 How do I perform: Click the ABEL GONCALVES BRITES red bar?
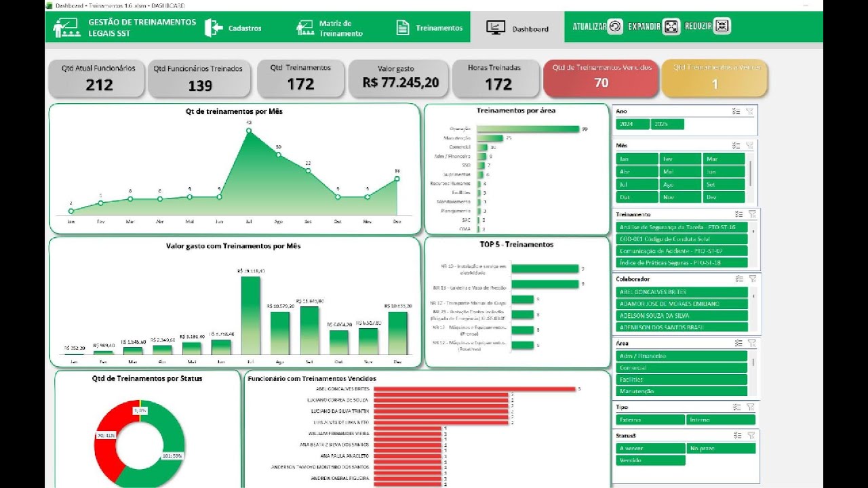474,389
